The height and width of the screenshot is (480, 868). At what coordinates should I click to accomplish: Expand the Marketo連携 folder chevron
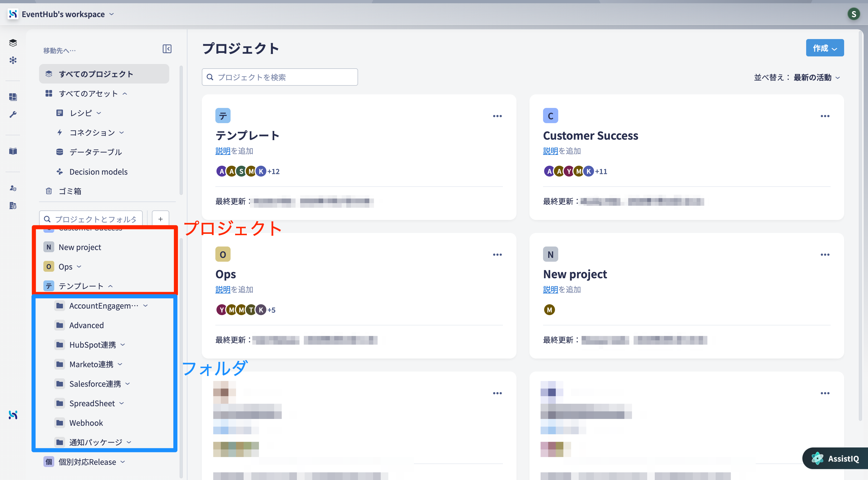coord(120,364)
